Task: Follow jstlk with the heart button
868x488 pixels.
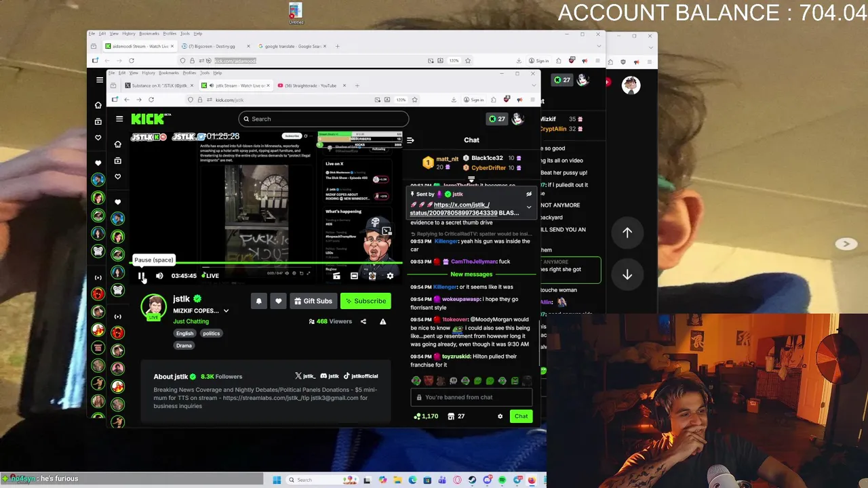Action: click(x=278, y=301)
